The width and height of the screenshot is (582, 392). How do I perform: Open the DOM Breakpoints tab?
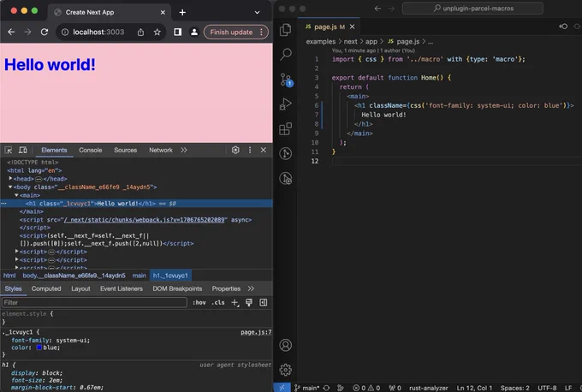[x=177, y=288]
